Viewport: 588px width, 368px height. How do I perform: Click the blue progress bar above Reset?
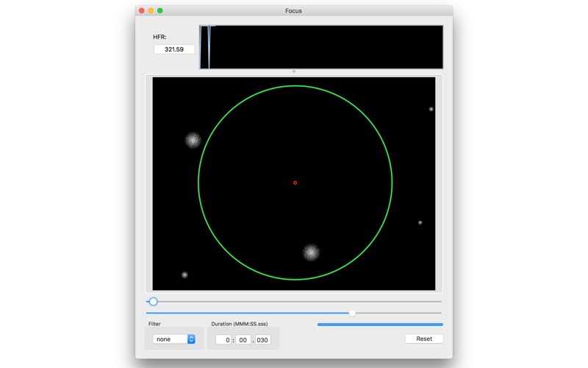[380, 324]
